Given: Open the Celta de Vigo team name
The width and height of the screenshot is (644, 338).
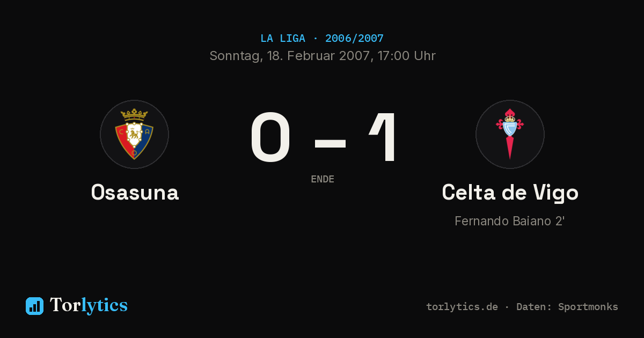Looking at the screenshot, I should (x=510, y=193).
